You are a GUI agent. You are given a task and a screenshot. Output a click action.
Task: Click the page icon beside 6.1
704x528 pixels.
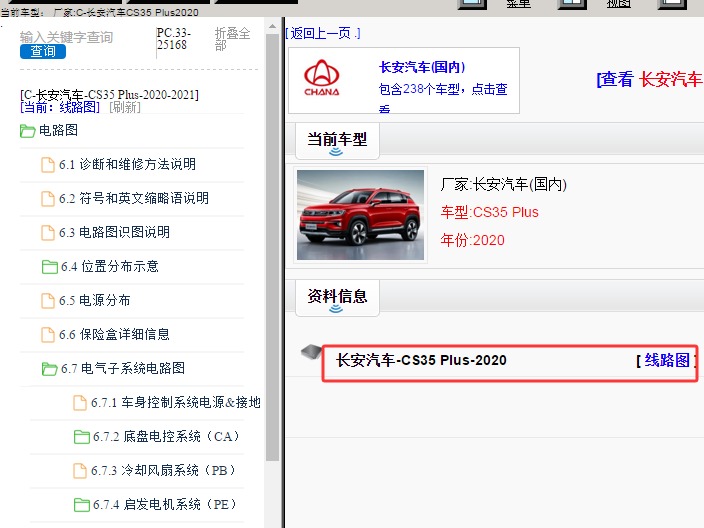(x=48, y=164)
